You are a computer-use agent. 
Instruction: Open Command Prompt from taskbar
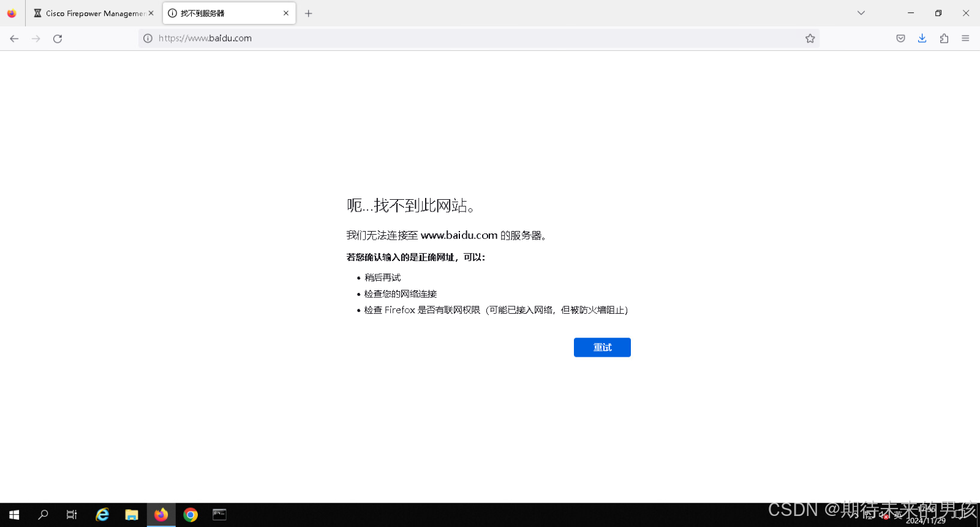219,515
